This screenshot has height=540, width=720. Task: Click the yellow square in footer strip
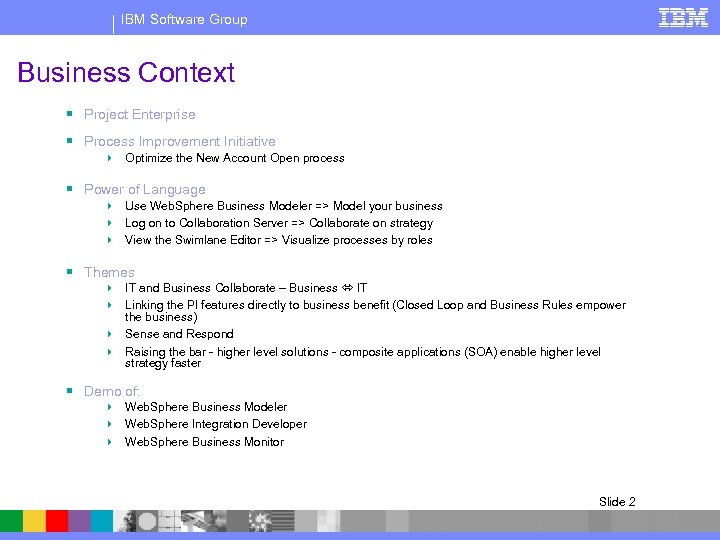pyautogui.click(x=34, y=521)
